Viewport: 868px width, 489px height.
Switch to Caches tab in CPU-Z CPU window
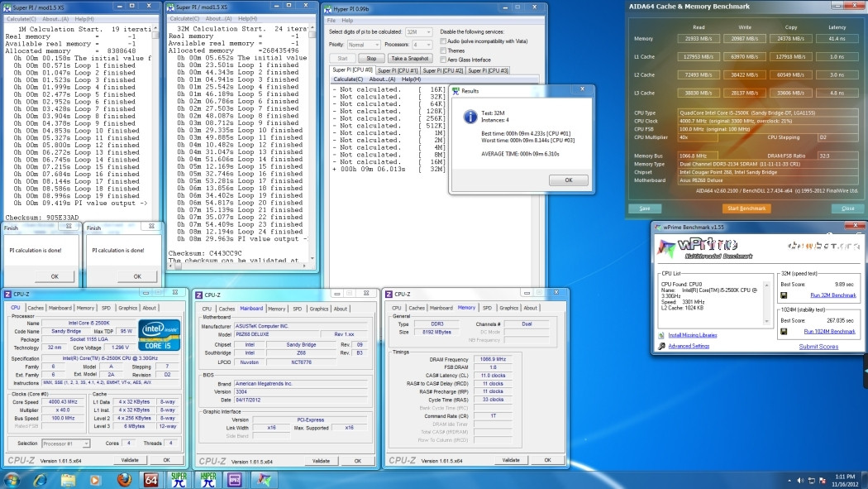pos(36,307)
